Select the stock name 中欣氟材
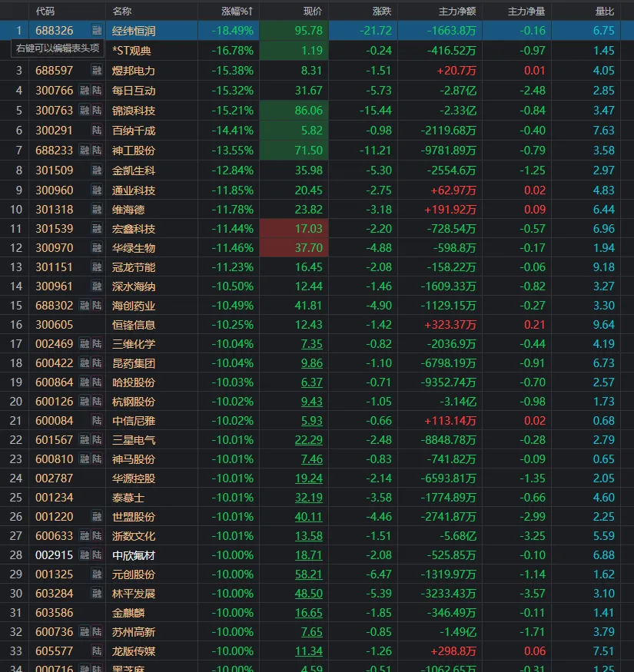Screen dimensions: 634x672 pos(134,555)
